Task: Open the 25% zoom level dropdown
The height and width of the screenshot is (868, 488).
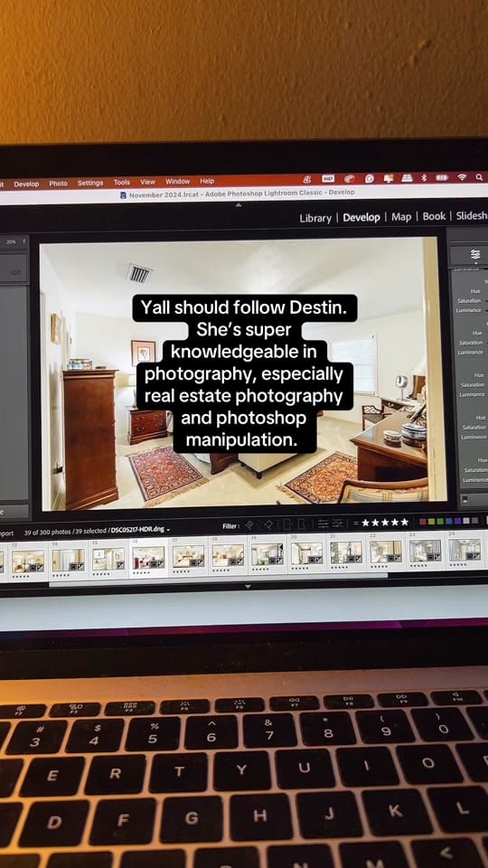Action: click(15, 242)
